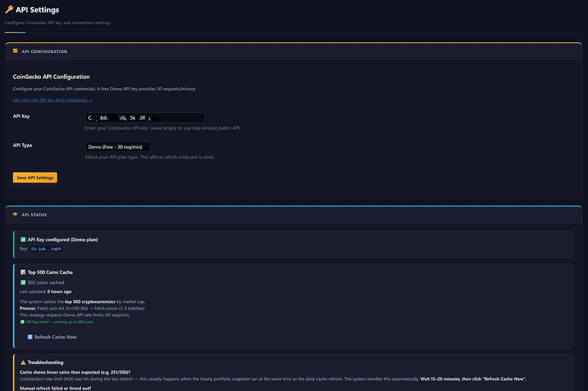Click the API Key field label
588x391 pixels.
(21, 116)
